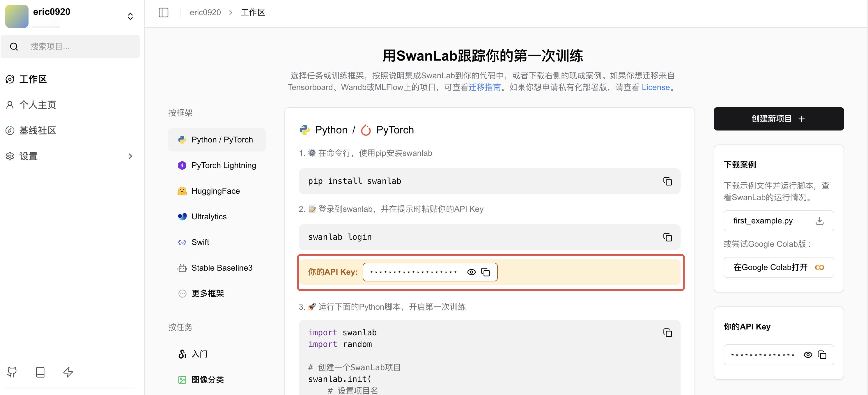Click the lightning bolt icon
The width and height of the screenshot is (868, 395).
pos(68,372)
